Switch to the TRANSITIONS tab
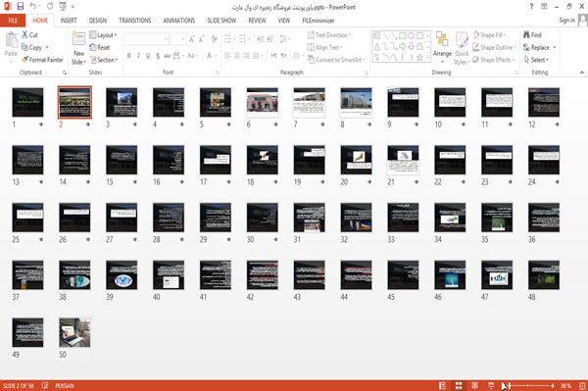Image resolution: width=588 pixels, height=391 pixels. click(135, 21)
